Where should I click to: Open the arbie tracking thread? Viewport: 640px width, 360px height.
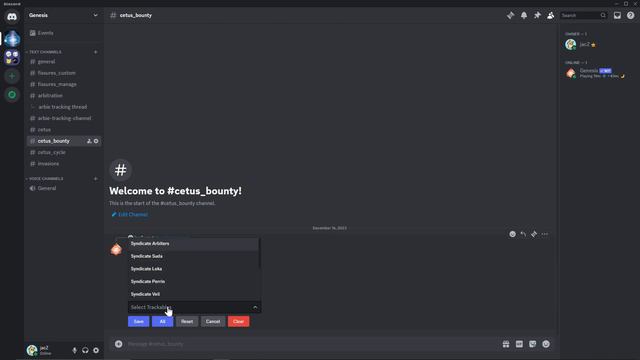(63, 107)
